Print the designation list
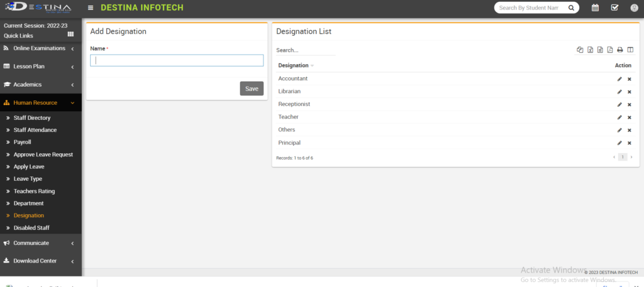The width and height of the screenshot is (644, 287). coord(620,50)
